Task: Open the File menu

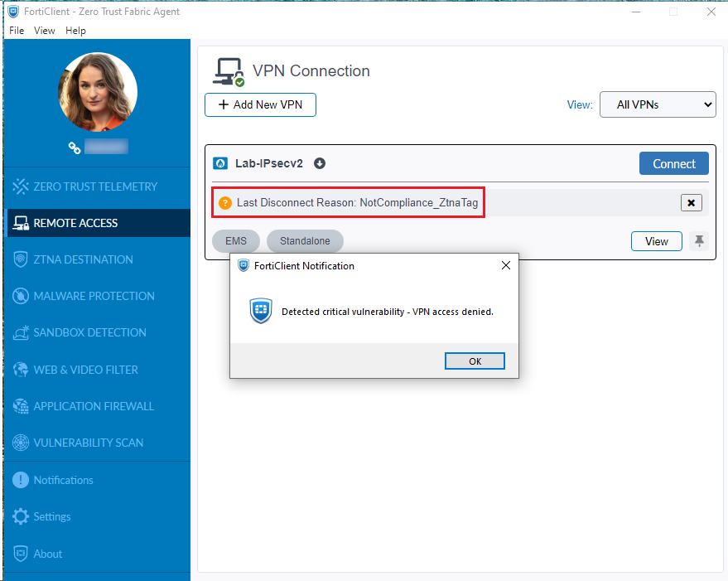Action: 17,31
